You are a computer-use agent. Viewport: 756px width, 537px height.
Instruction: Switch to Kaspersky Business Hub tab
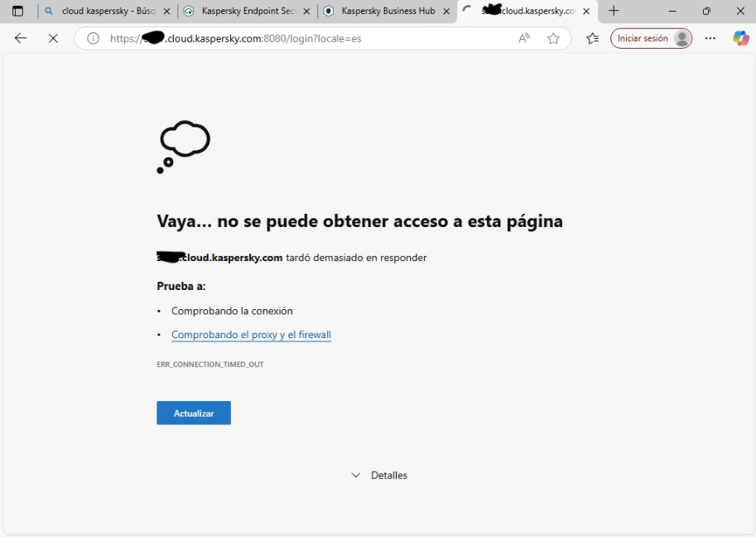pyautogui.click(x=388, y=11)
